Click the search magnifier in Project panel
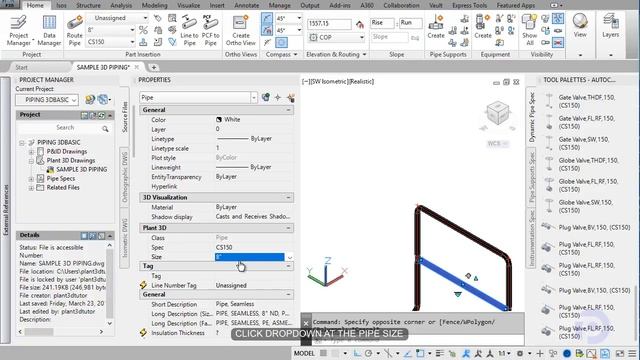The height and width of the screenshot is (360, 640). tap(105, 128)
